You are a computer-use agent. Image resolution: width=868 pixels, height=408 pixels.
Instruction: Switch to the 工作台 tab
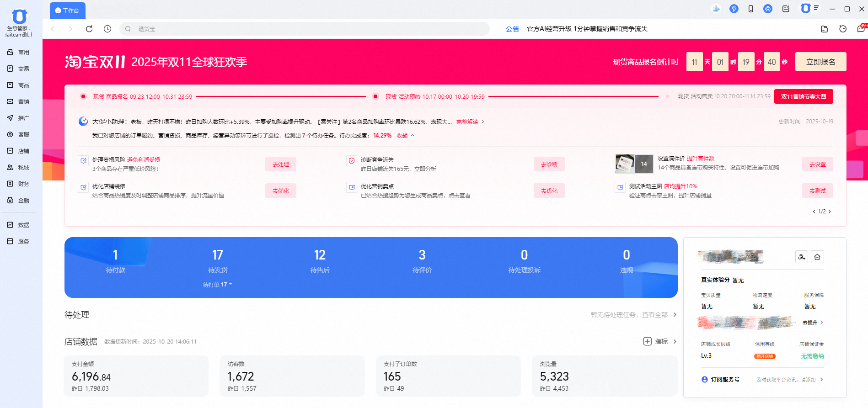click(x=67, y=11)
